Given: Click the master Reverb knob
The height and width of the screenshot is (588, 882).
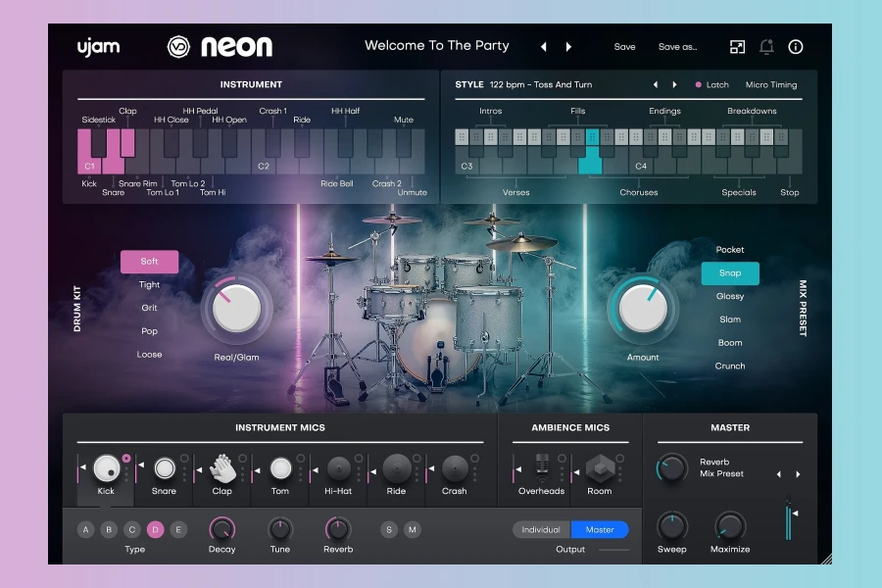Looking at the screenshot, I should coord(671,467).
